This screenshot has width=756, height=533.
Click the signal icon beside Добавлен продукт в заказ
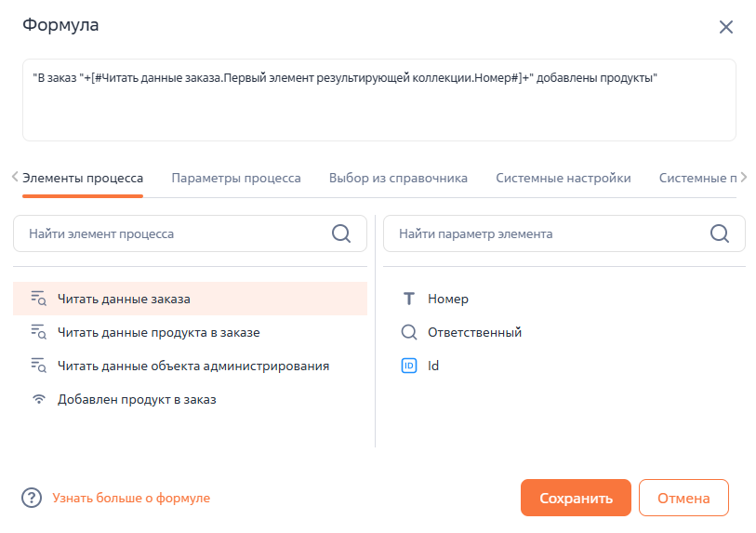[x=38, y=399]
